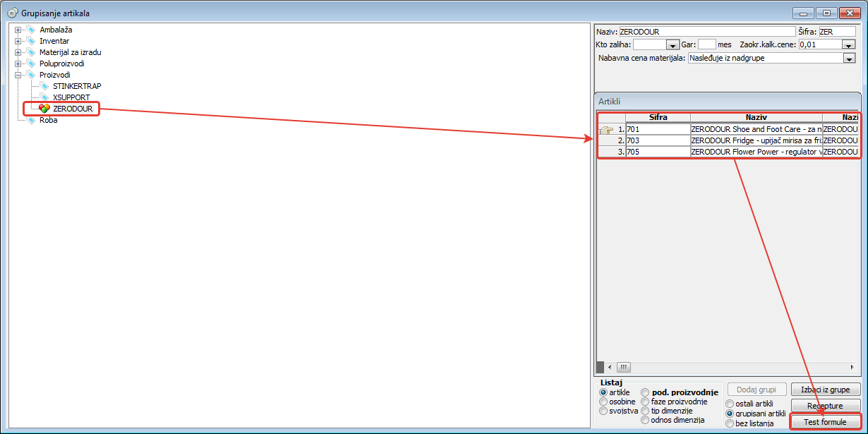This screenshot has width=868, height=434.
Task: Click the tag icon beside XSUPPORT
Action: click(44, 97)
